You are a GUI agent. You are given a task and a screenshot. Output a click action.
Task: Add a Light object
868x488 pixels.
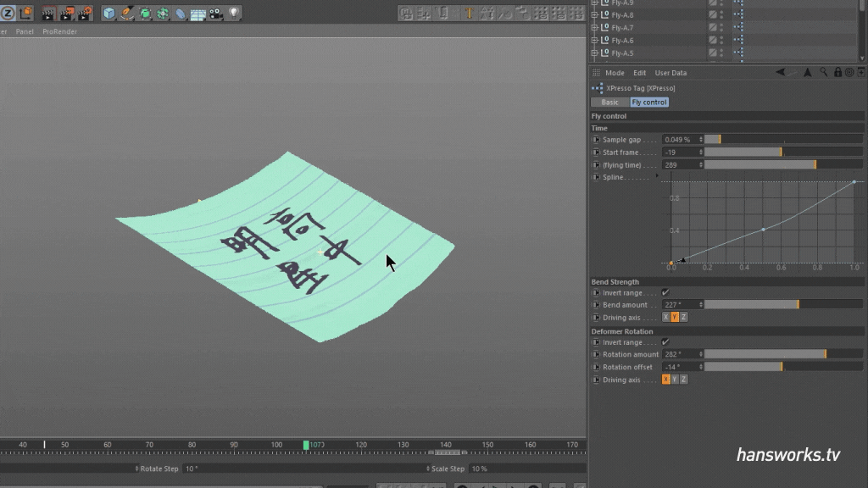[234, 14]
